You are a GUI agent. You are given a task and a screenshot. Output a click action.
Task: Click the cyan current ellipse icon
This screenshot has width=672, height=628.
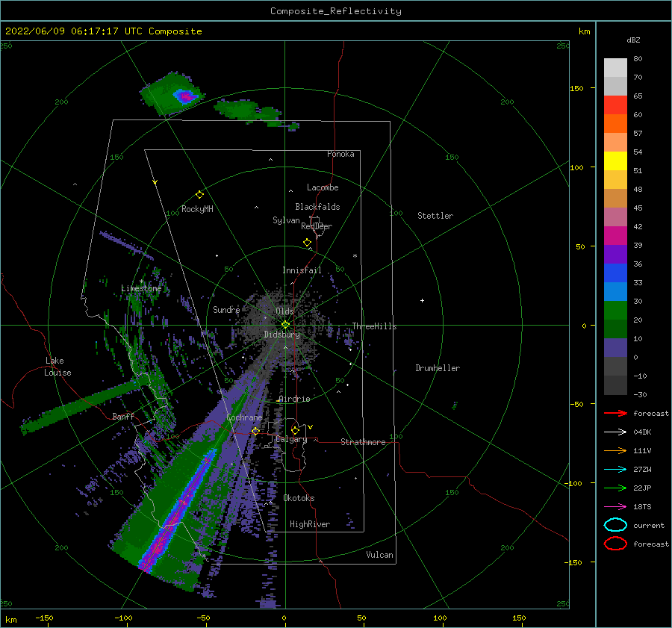(615, 525)
